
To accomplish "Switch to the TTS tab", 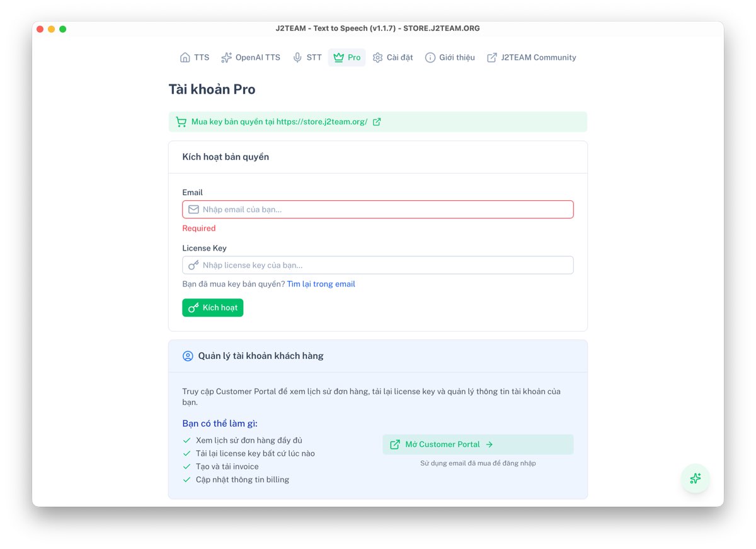I will click(202, 57).
